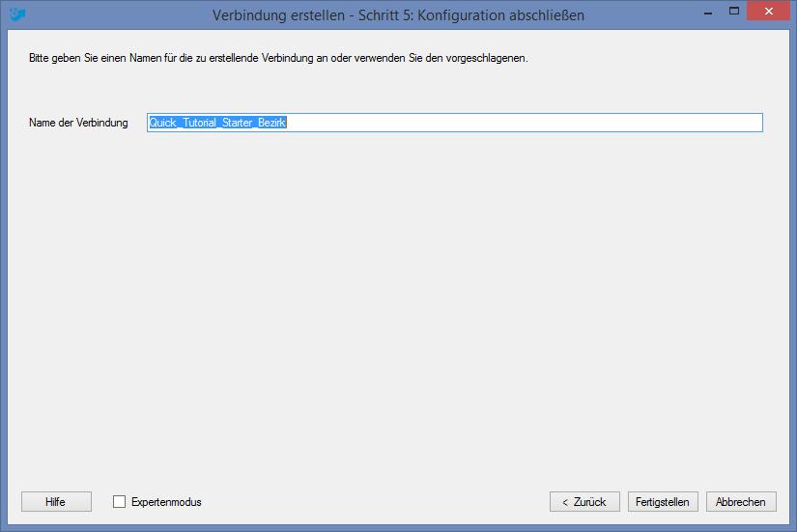Click the application icon in the title bar
The width and height of the screenshot is (797, 532).
(16, 14)
